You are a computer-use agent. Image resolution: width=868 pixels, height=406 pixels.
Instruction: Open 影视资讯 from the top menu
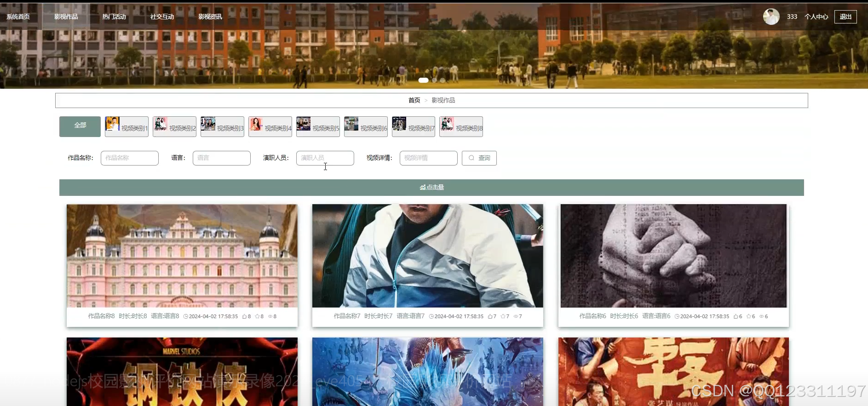click(x=210, y=17)
